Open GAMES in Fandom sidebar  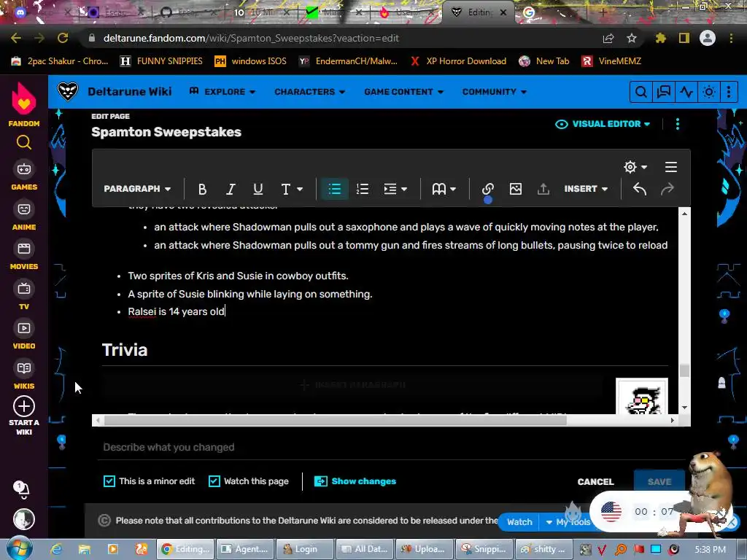click(x=24, y=176)
